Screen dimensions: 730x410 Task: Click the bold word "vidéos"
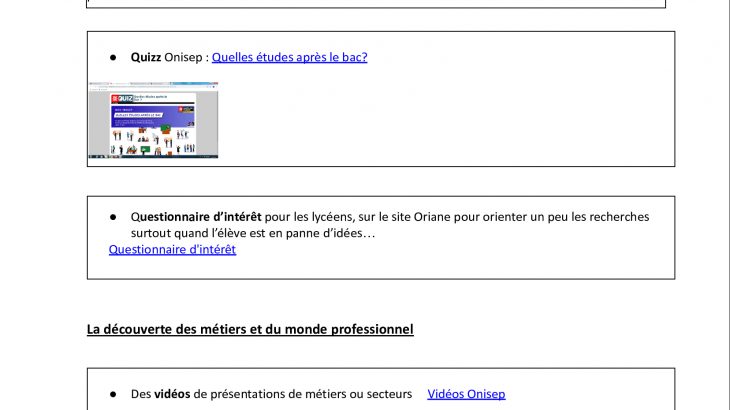click(x=172, y=394)
